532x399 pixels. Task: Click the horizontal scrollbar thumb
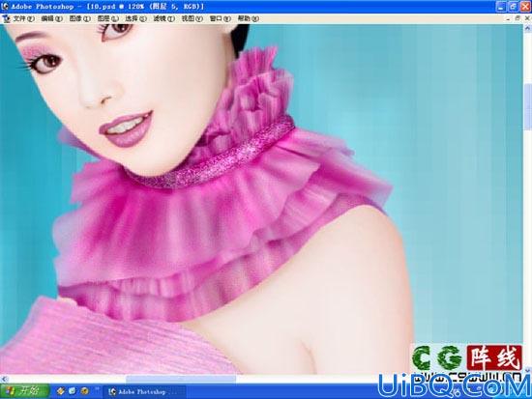point(181,379)
